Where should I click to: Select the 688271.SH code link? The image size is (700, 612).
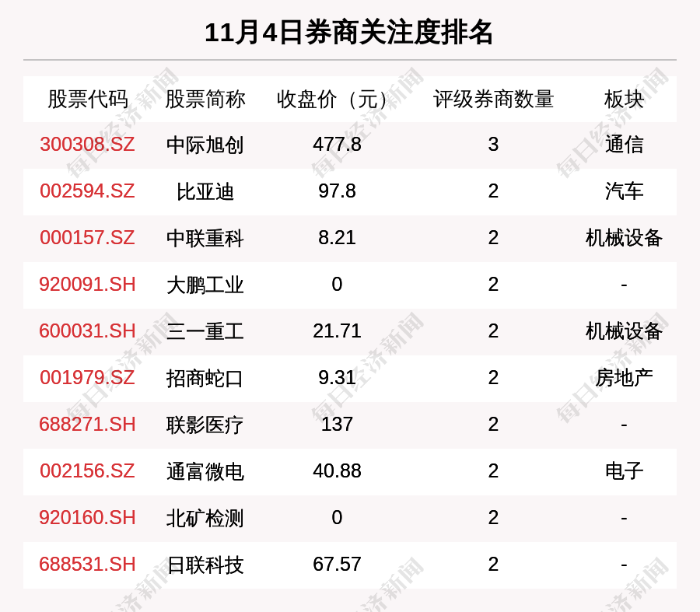[x=87, y=425]
